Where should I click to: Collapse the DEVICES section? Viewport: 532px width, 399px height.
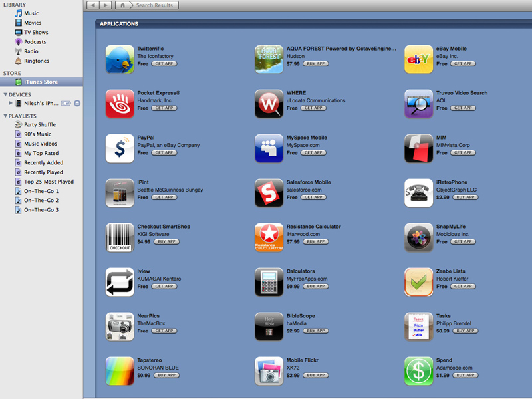click(5, 94)
